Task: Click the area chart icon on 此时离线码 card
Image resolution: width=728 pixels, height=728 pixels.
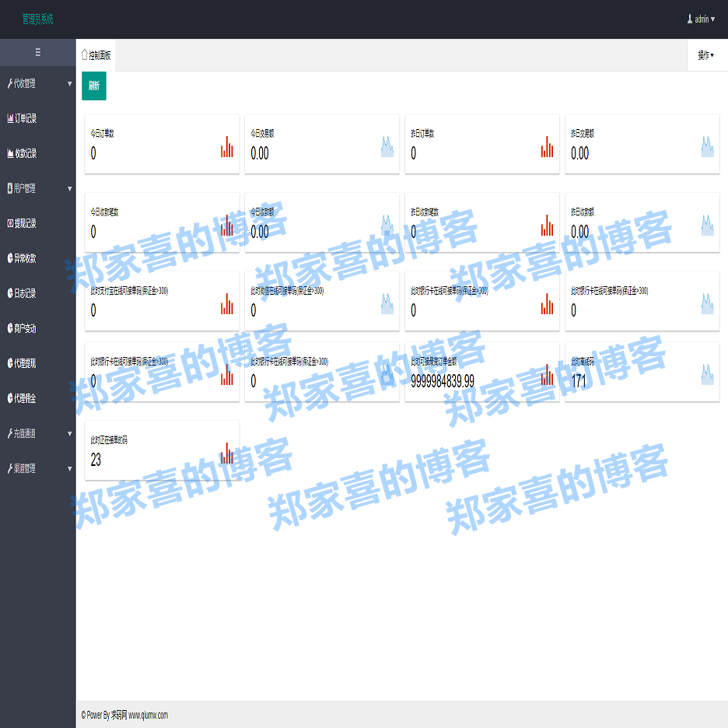Action: pyautogui.click(x=707, y=374)
